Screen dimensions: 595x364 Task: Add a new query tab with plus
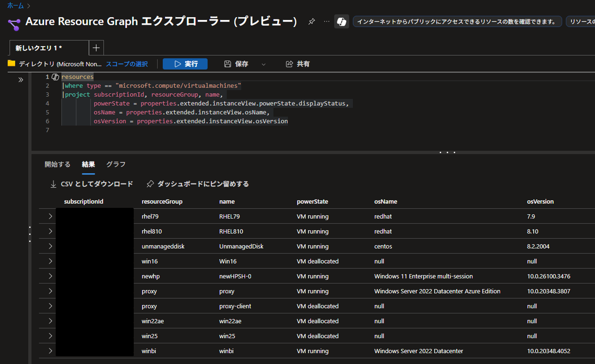96,48
